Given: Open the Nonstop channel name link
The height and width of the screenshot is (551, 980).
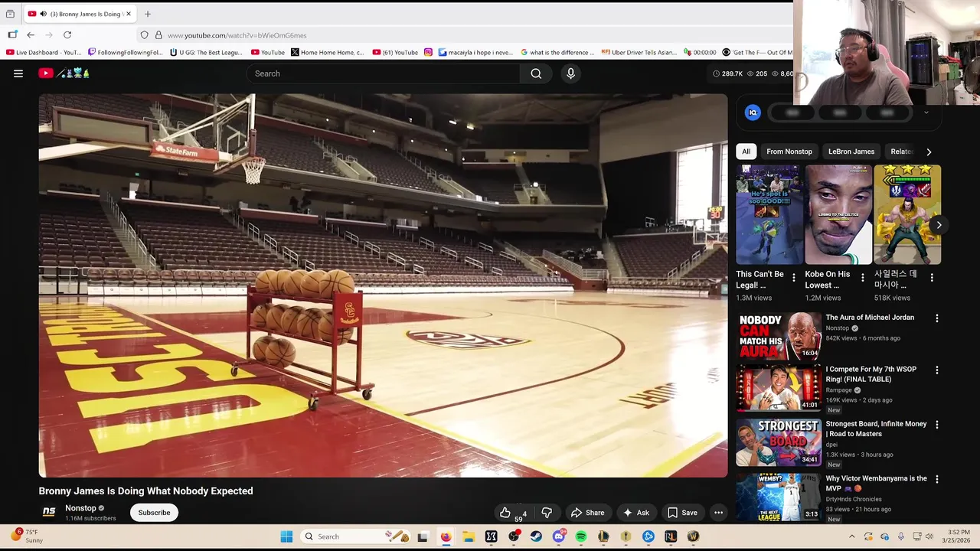Looking at the screenshot, I should pyautogui.click(x=80, y=508).
